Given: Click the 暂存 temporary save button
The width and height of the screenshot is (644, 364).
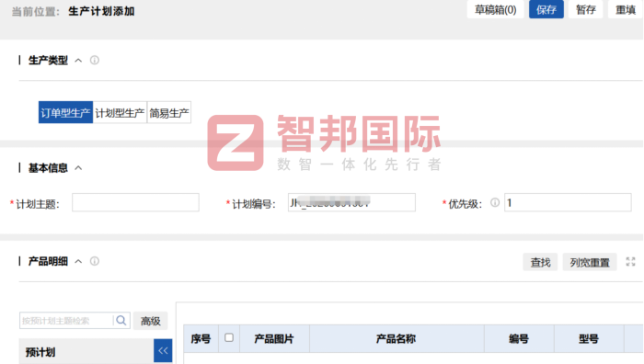Looking at the screenshot, I should [x=586, y=9].
